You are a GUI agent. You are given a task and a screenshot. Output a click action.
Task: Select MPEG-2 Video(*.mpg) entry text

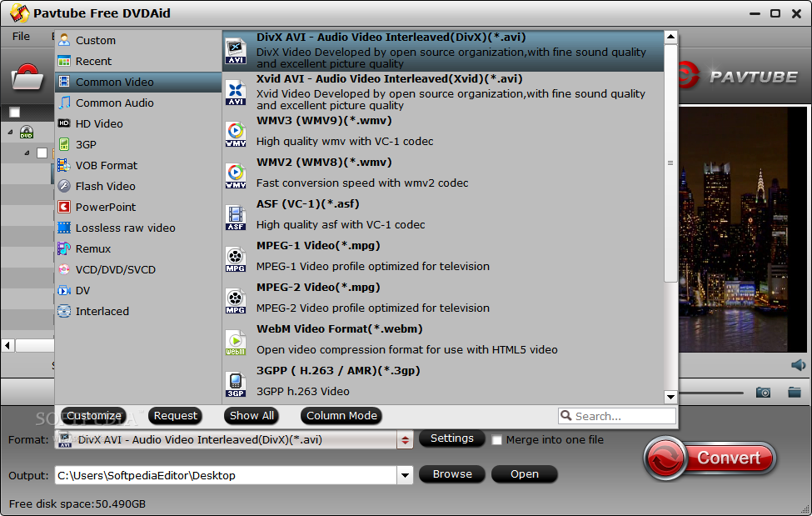click(x=318, y=288)
